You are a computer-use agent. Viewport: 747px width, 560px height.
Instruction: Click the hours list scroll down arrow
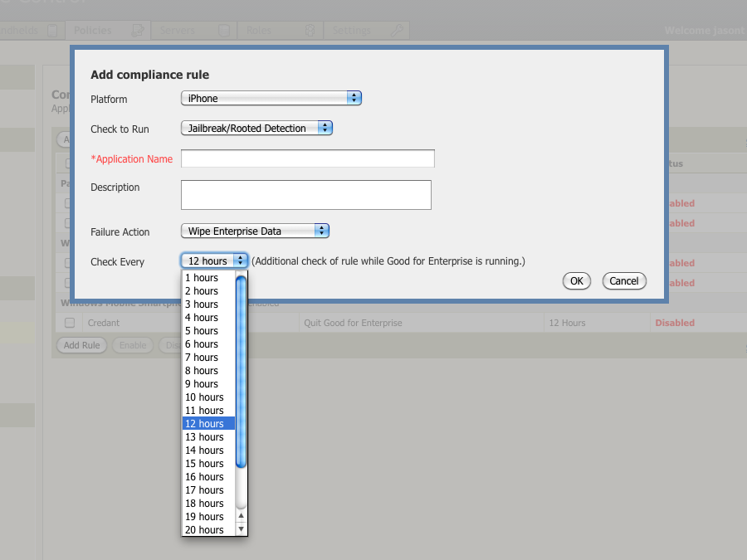[241, 528]
